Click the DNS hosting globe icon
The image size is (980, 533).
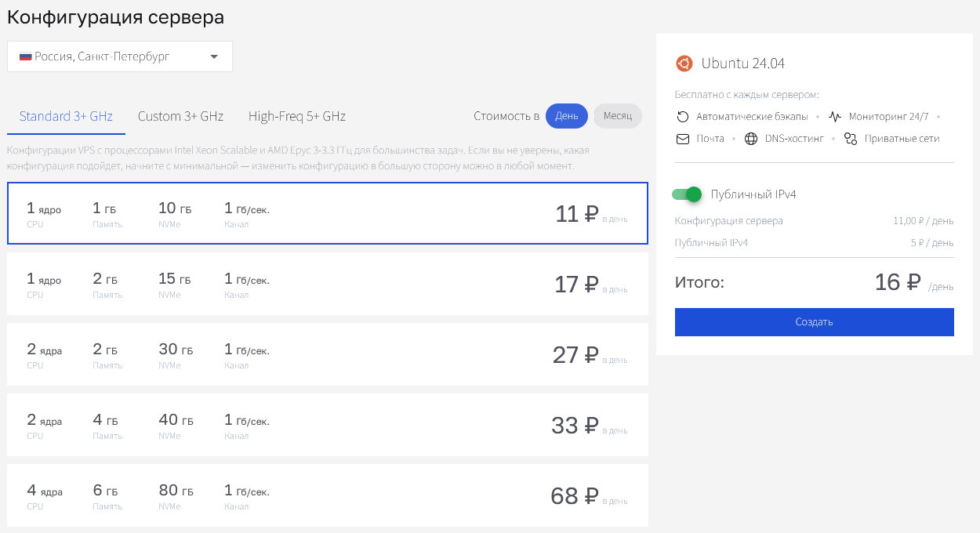pyautogui.click(x=751, y=139)
